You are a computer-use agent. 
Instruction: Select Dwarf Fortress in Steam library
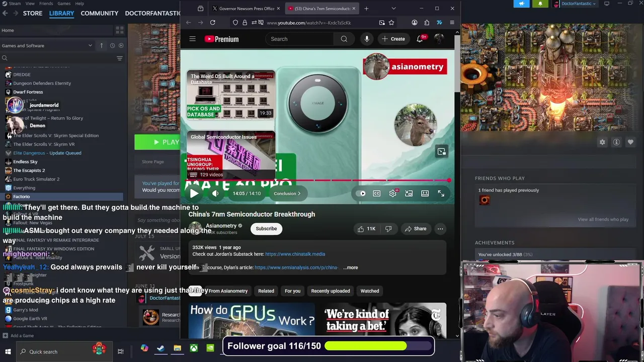28,92
